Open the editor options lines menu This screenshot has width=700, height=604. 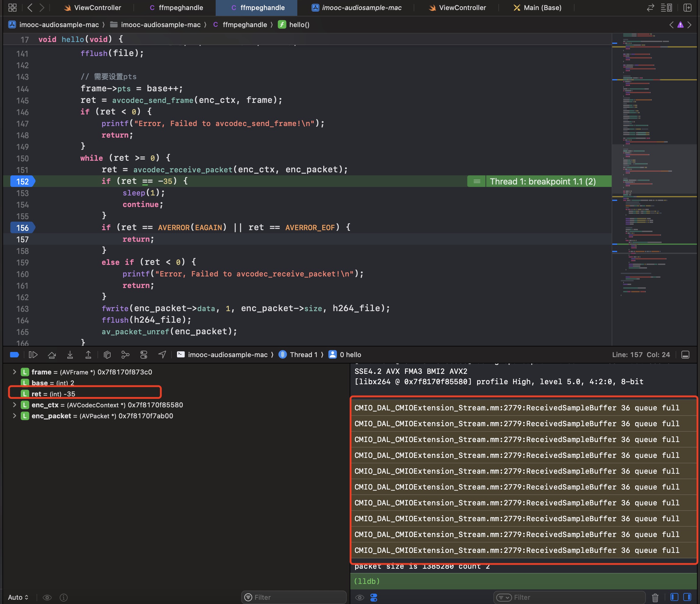pyautogui.click(x=666, y=7)
